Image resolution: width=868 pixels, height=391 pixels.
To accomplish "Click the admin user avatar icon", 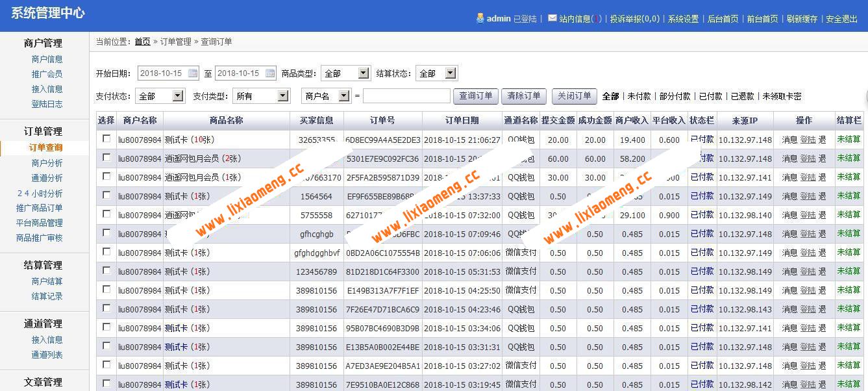I will [479, 19].
